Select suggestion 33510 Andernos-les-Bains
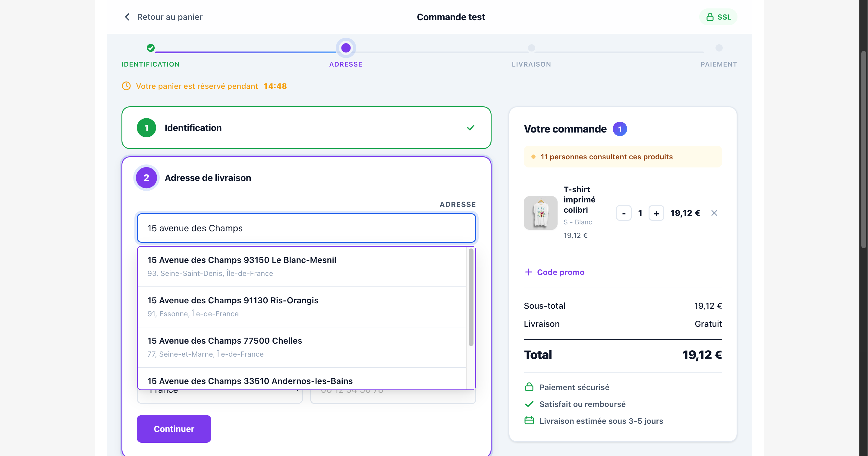The width and height of the screenshot is (868, 456). point(302,379)
